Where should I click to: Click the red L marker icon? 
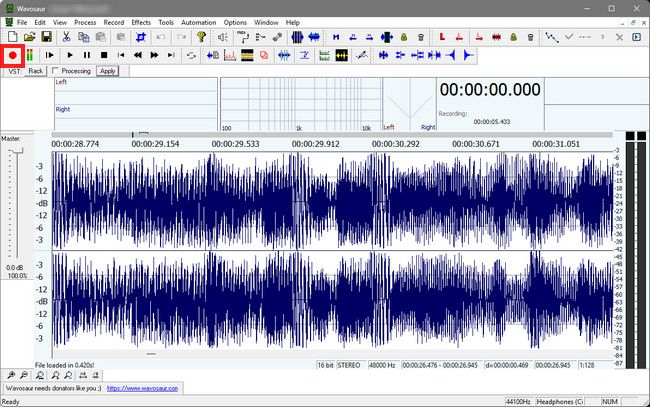pyautogui.click(x=442, y=37)
